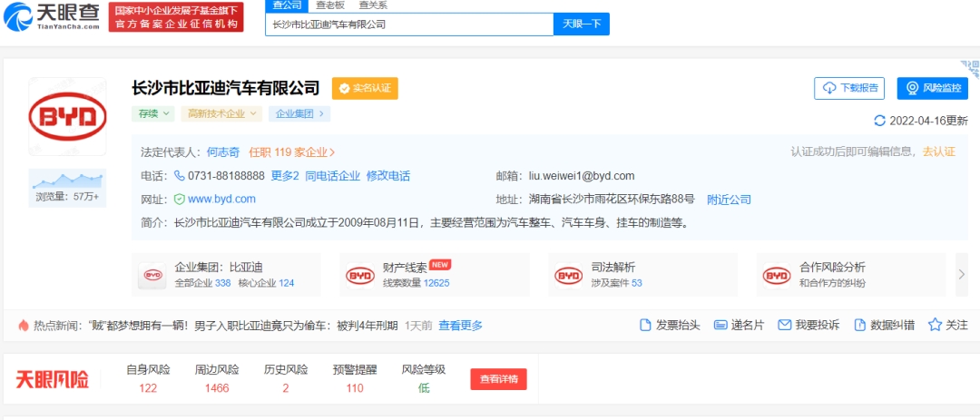Click the phone icon beside 0731-88188888

(180, 176)
